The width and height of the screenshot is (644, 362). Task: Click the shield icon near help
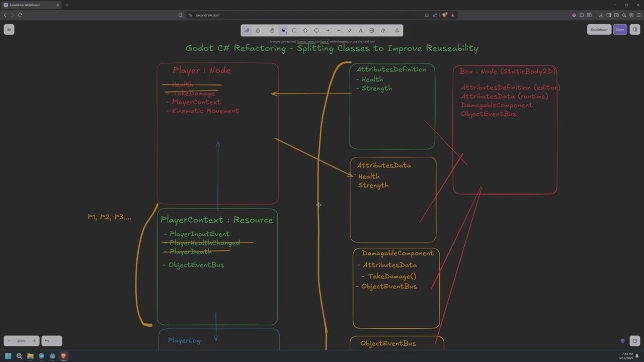pyautogui.click(x=623, y=341)
